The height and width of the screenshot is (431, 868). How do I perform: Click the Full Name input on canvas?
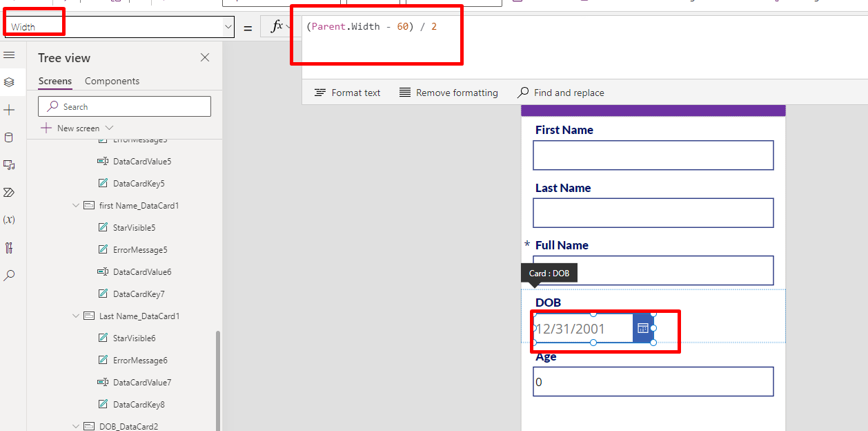[653, 271]
